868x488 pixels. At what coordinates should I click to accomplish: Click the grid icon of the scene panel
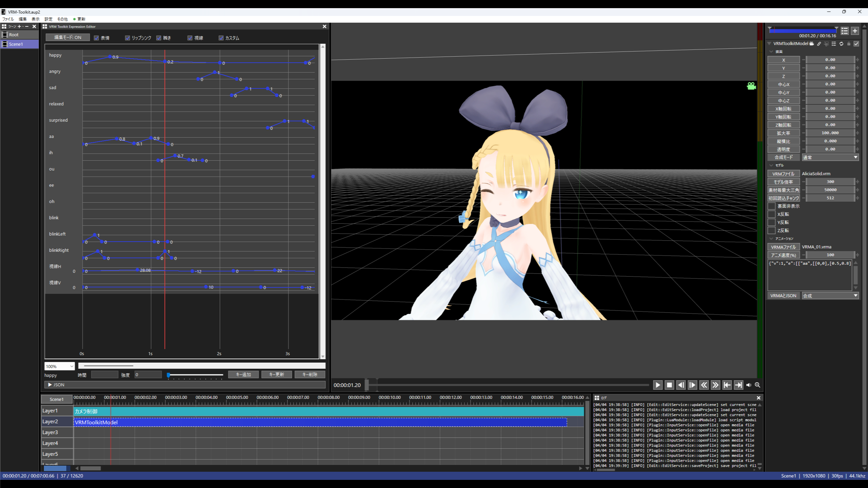[4, 26]
